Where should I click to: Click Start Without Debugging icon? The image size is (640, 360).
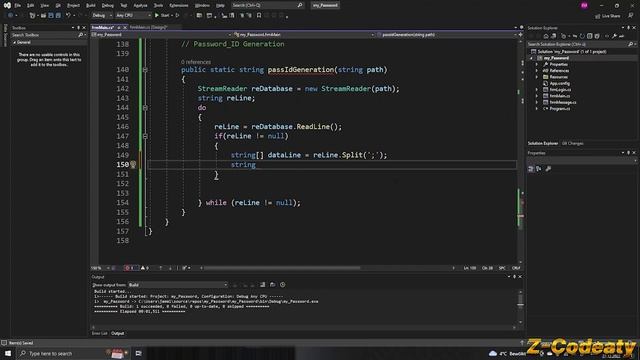click(x=177, y=16)
